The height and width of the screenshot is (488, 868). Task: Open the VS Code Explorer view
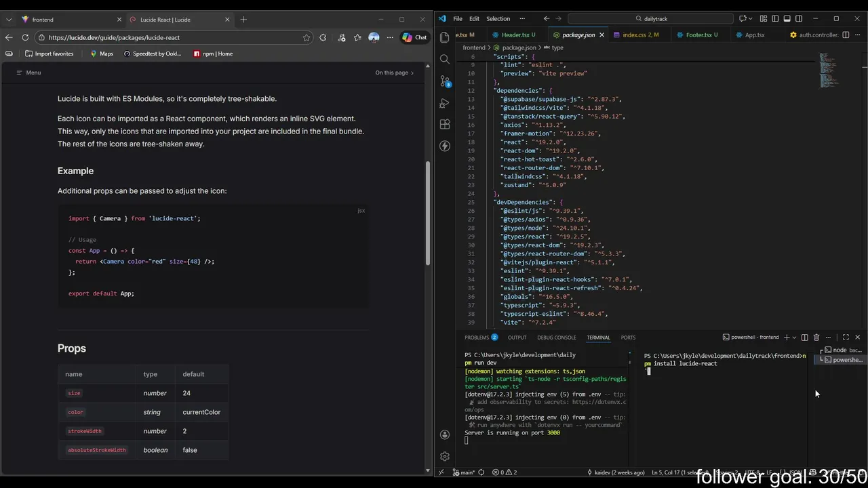(445, 37)
